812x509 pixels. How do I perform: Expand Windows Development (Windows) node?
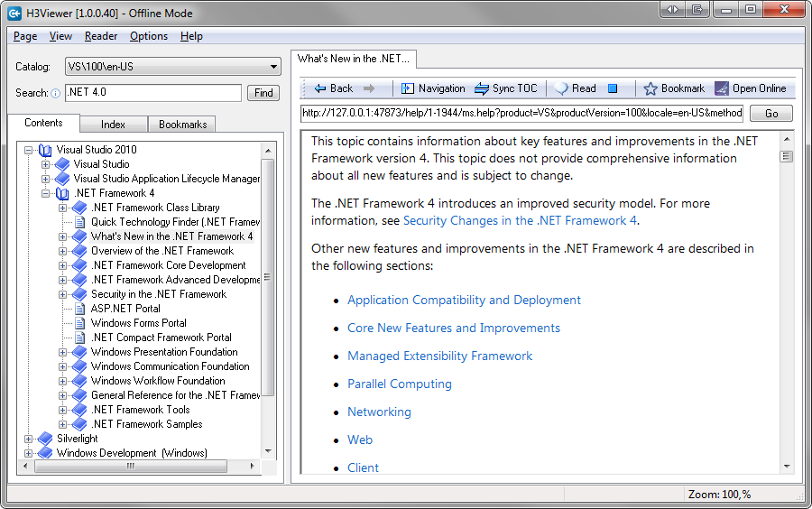pos(29,454)
